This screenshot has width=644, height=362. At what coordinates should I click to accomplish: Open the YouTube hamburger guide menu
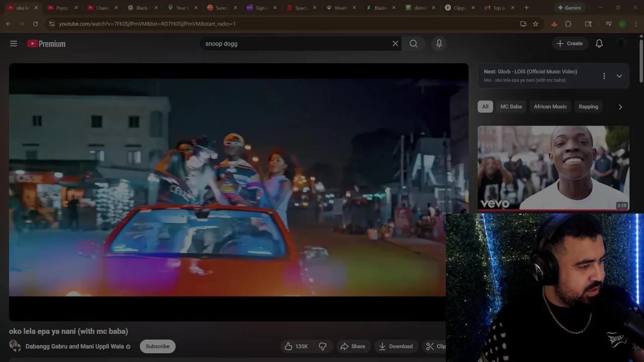click(x=14, y=44)
